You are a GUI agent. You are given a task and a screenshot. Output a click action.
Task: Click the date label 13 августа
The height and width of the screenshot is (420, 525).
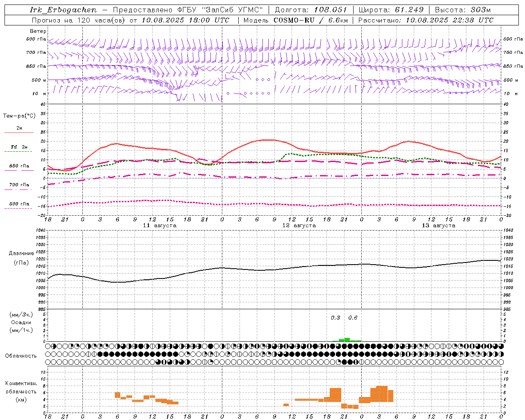(x=438, y=226)
